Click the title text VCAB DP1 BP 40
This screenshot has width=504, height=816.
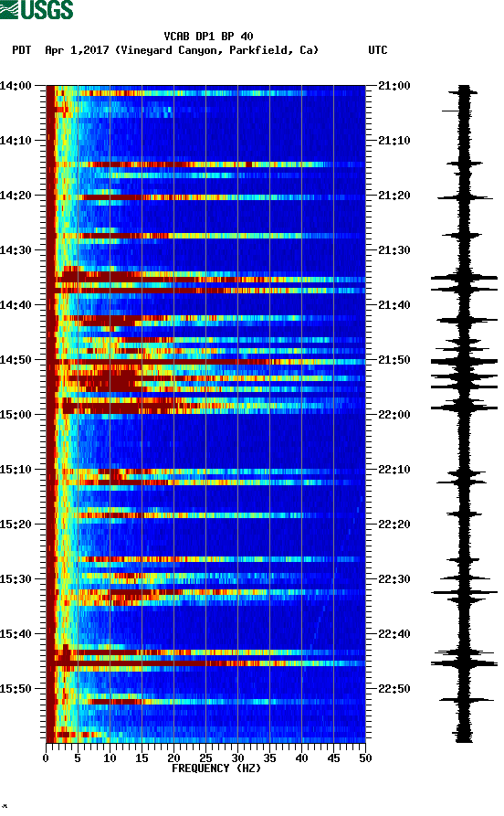tap(208, 37)
